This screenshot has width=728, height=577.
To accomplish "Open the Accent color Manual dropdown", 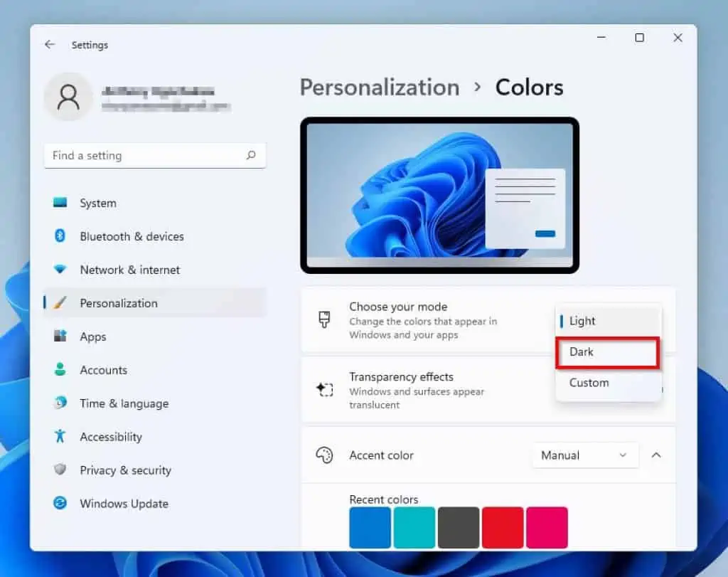I will click(x=584, y=455).
